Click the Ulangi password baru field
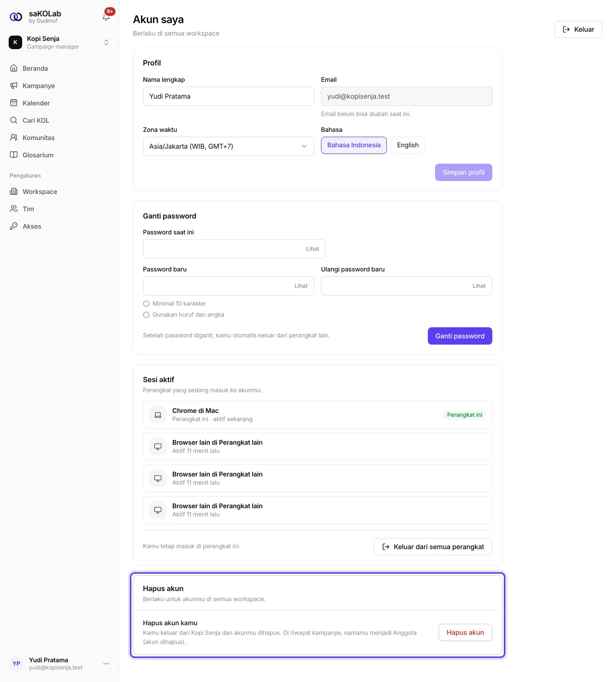616x682 pixels. pos(407,286)
